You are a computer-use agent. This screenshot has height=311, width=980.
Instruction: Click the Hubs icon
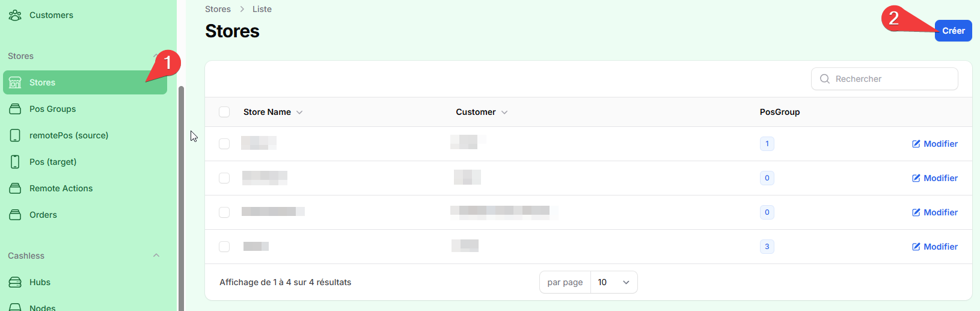pos(15,282)
